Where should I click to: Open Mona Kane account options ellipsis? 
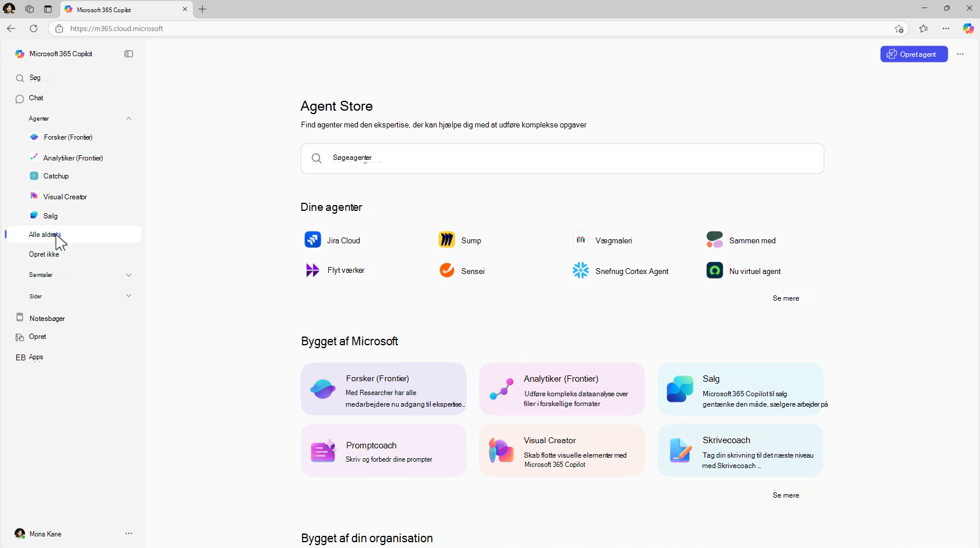coord(129,534)
